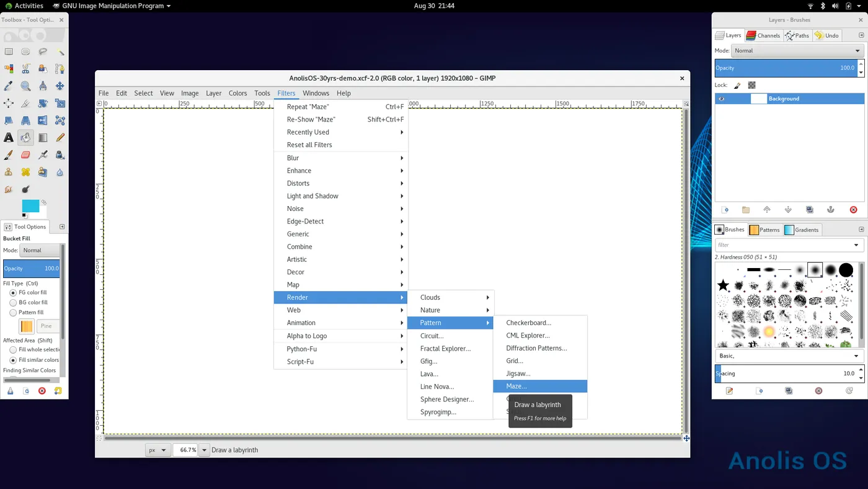The image size is (868, 489).
Task: Select the Pencil tool
Action: click(x=60, y=138)
